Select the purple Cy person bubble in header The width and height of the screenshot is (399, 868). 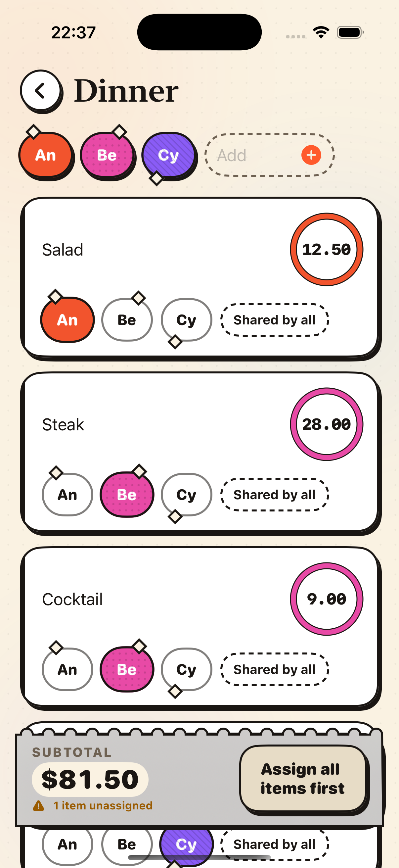(168, 155)
